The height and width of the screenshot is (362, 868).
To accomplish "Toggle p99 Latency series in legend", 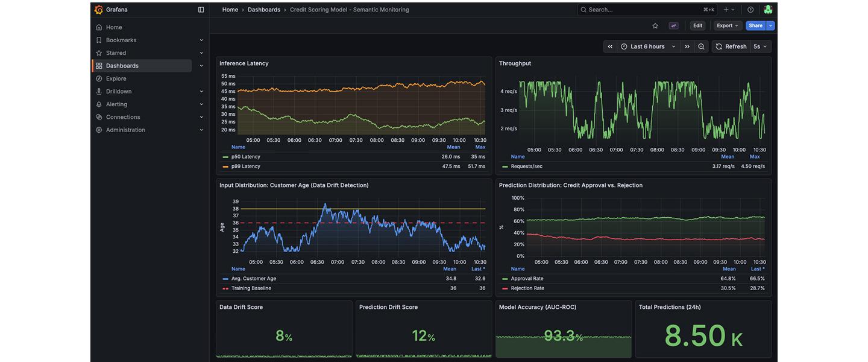I will coord(245,167).
